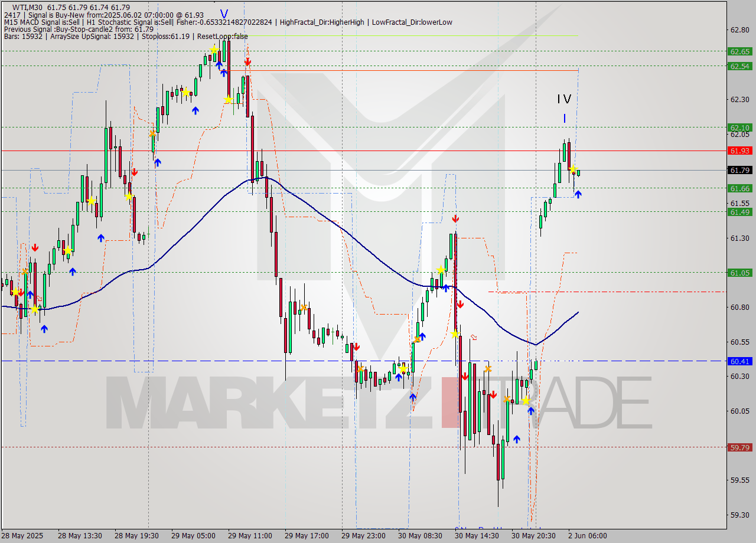Select the orange star marker near the 60.41 level
756x543 pixels.
pos(487,370)
